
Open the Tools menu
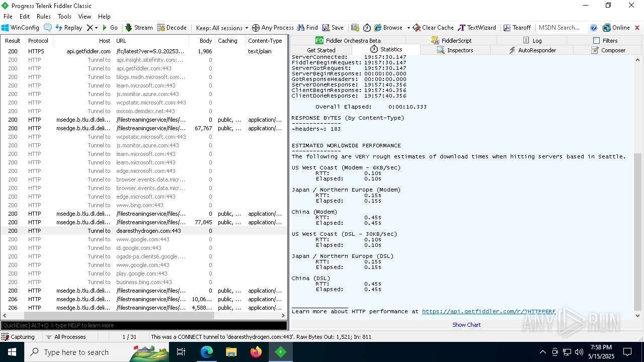click(x=64, y=17)
